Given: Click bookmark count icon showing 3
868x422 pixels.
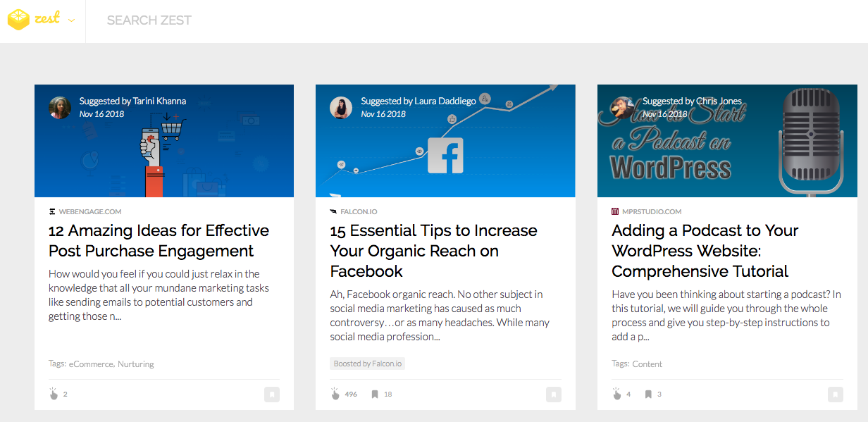Looking at the screenshot, I should [x=648, y=394].
